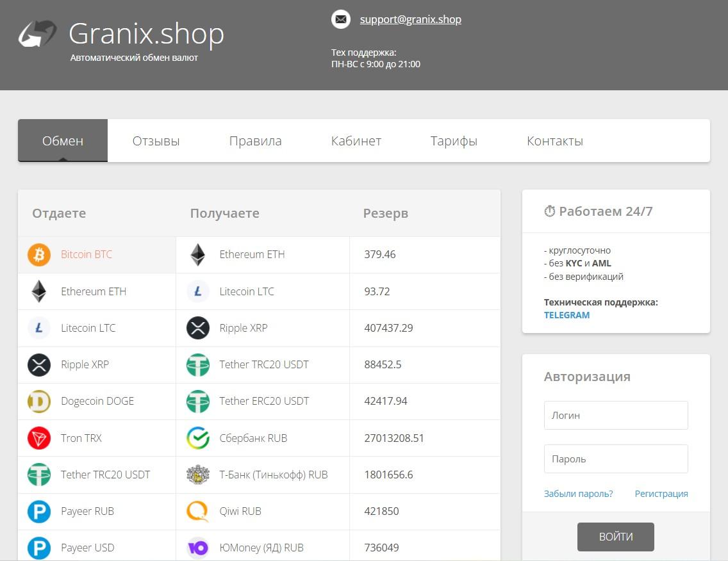728x561 pixels.
Task: Click into the Пароль password field
Action: (616, 459)
